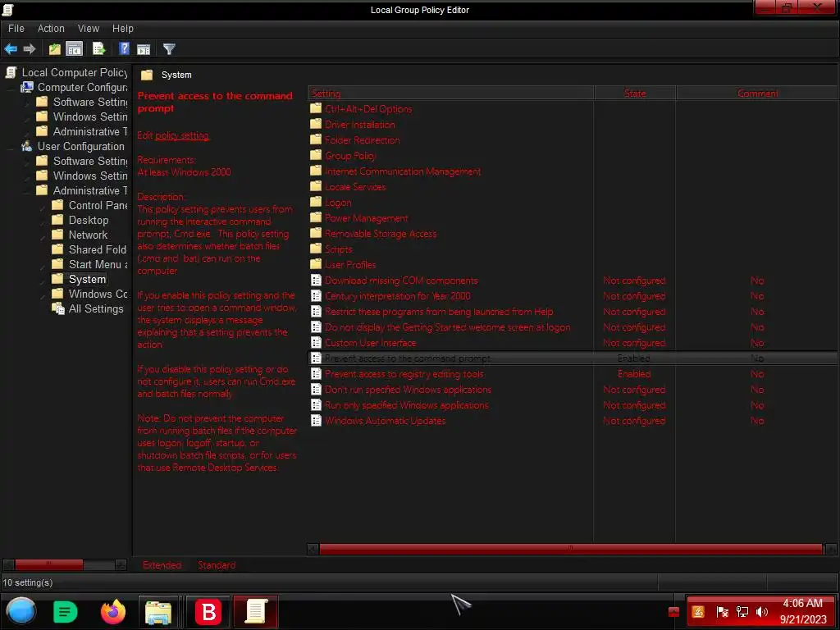Screen dimensions: 840x630
Task: Click the Filter funnel icon in the toolbar
Action: coord(169,49)
